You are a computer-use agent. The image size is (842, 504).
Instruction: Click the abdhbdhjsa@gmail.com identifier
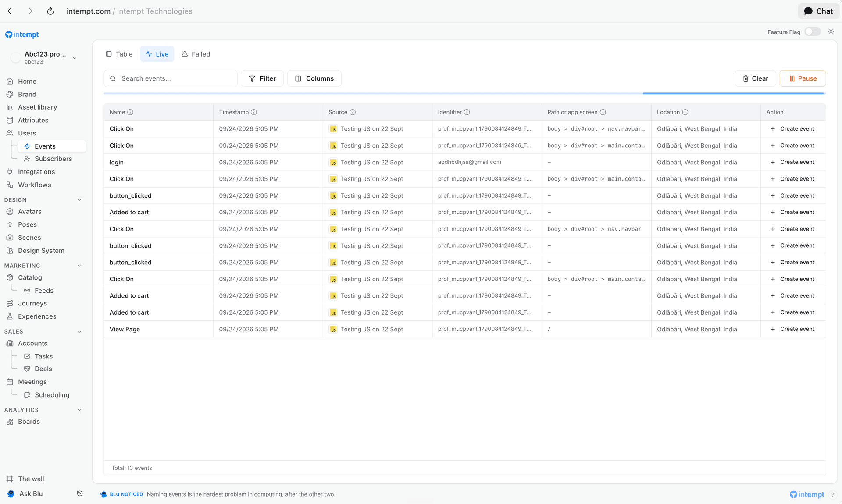click(x=469, y=162)
